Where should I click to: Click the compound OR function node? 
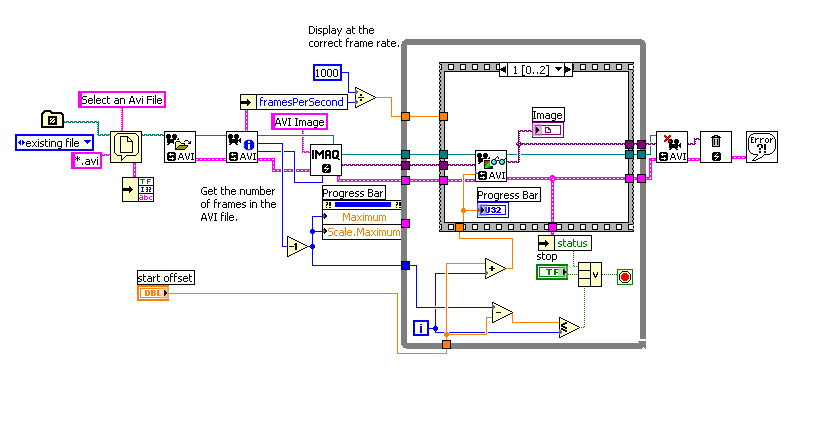click(590, 274)
